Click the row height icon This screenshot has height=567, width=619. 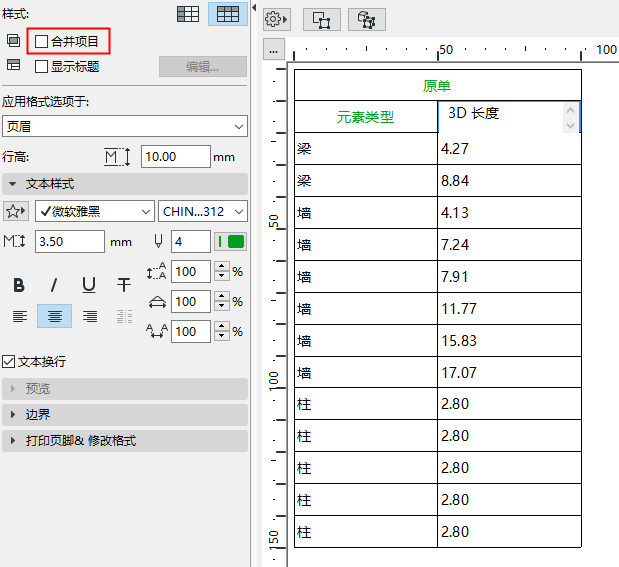point(117,157)
